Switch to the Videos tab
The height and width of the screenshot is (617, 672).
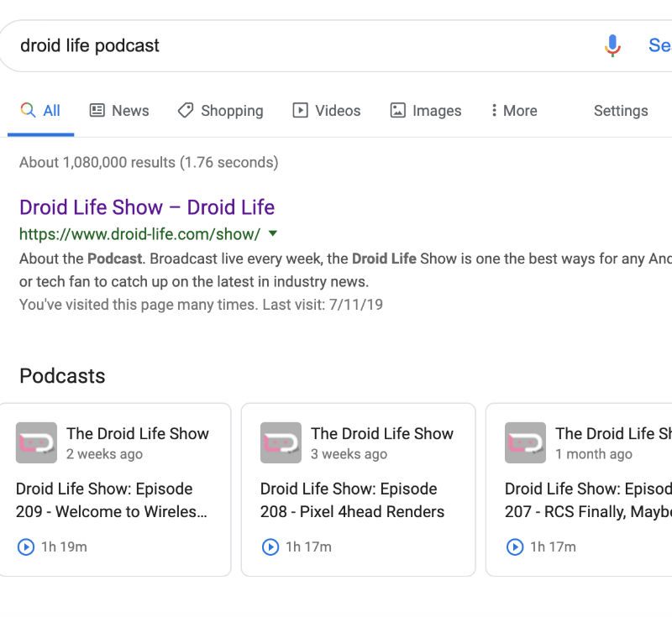326,111
